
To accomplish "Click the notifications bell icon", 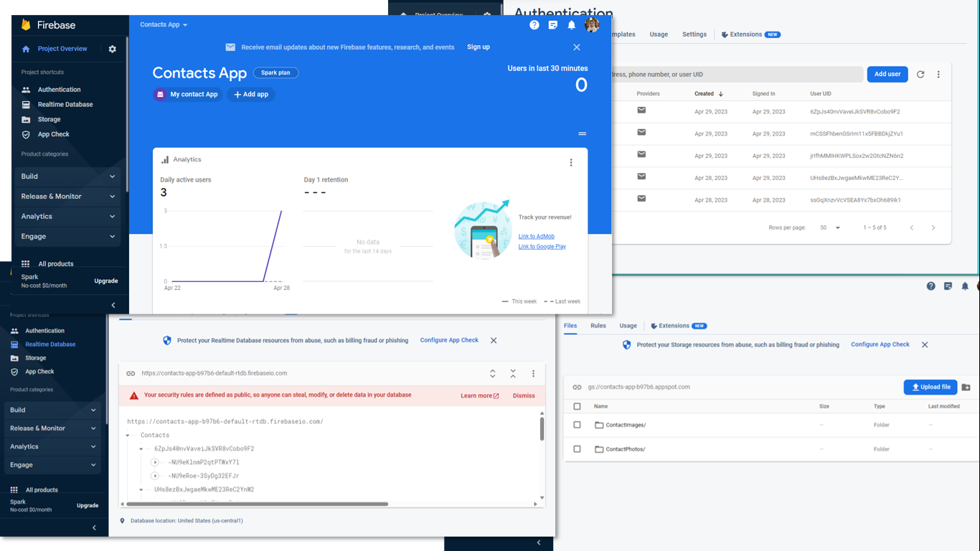I will point(572,24).
